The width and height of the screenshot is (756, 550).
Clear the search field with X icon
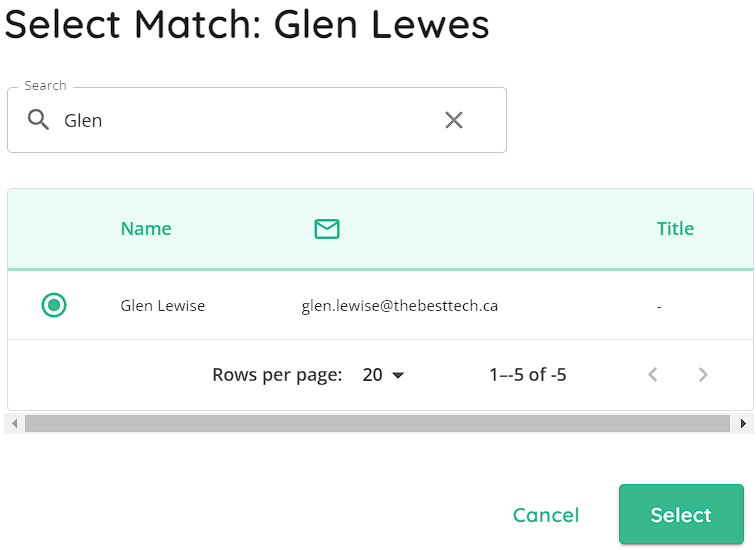454,120
